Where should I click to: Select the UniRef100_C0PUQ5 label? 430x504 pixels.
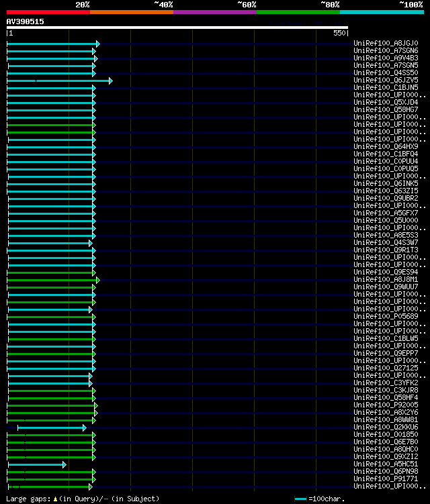386,168
